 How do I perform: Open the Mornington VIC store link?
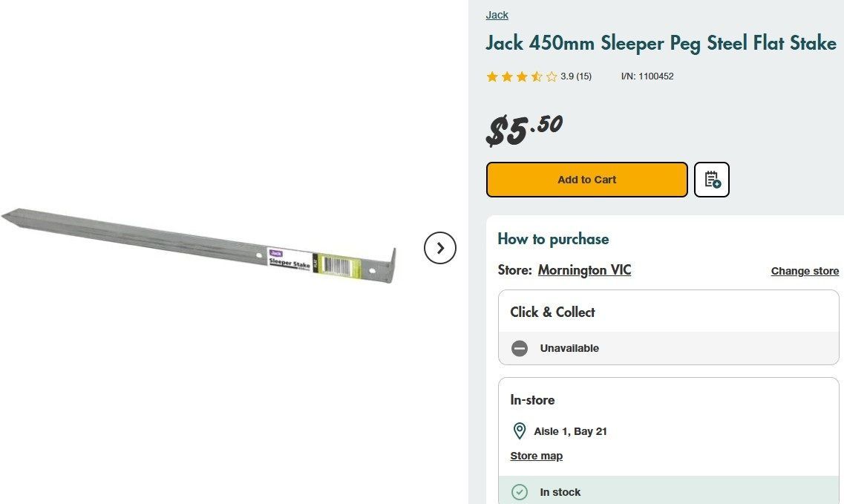(584, 270)
